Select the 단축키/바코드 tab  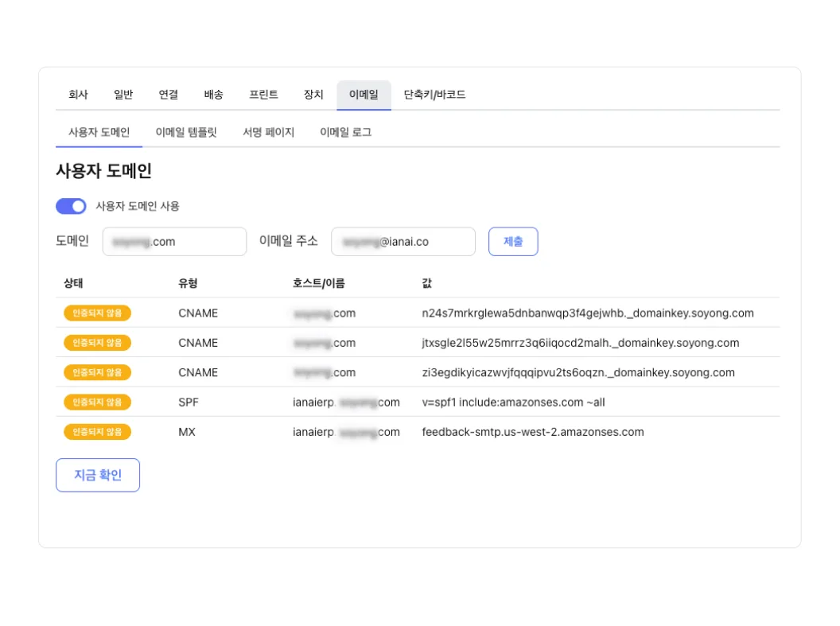434,95
